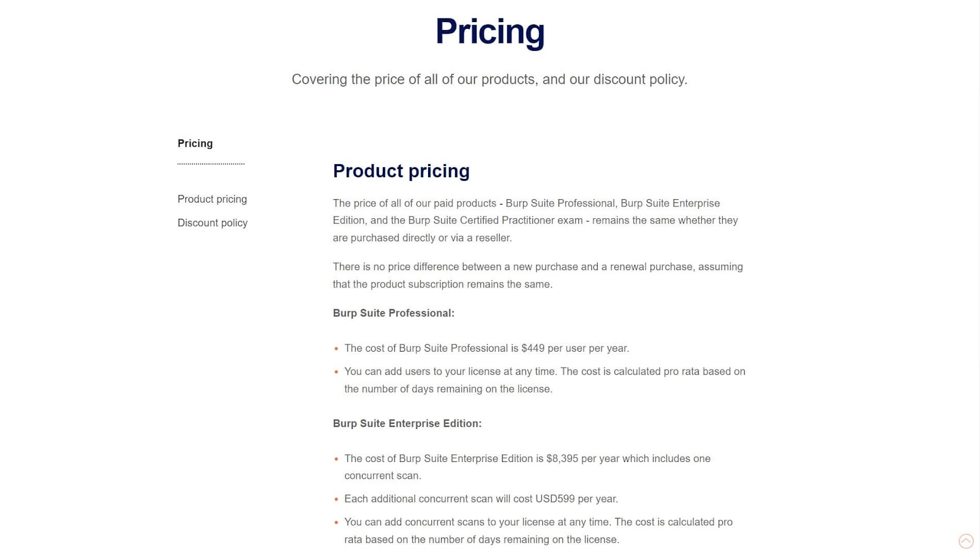
Task: Click the paragraph mentioning Certified Practitioner exam
Action: coord(538,221)
